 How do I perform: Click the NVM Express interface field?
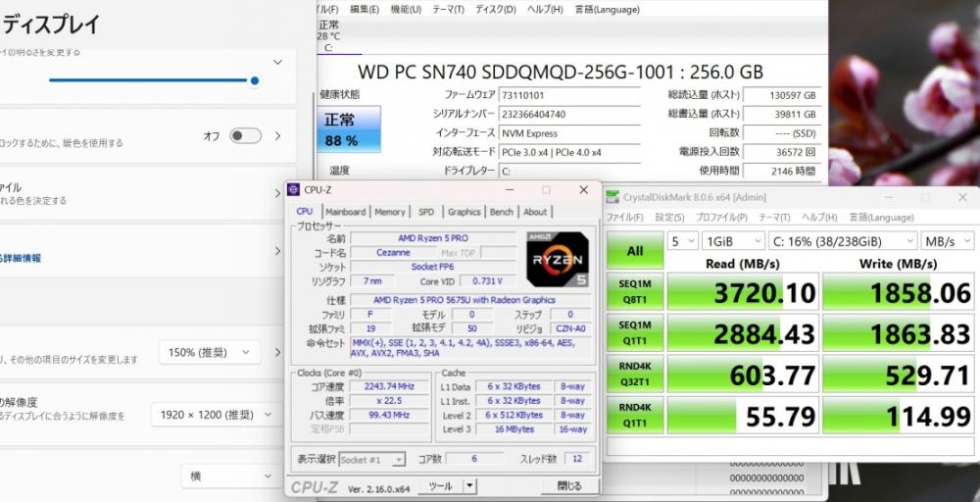[x=568, y=133]
